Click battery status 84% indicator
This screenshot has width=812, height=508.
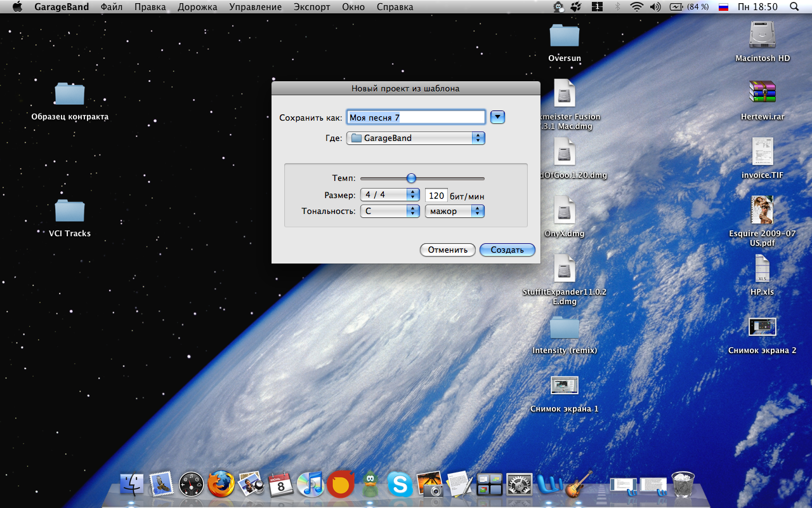click(x=689, y=7)
